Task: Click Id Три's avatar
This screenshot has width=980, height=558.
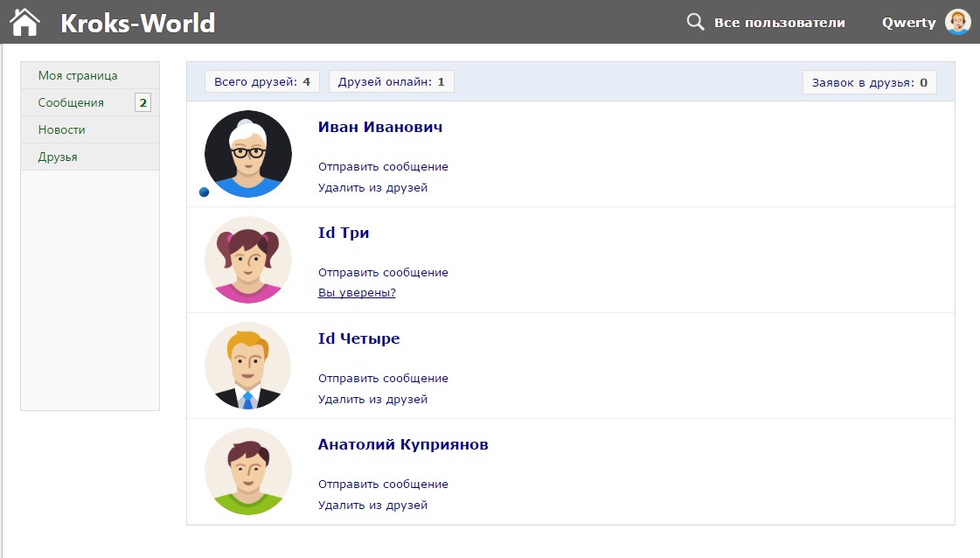Action: point(248,260)
